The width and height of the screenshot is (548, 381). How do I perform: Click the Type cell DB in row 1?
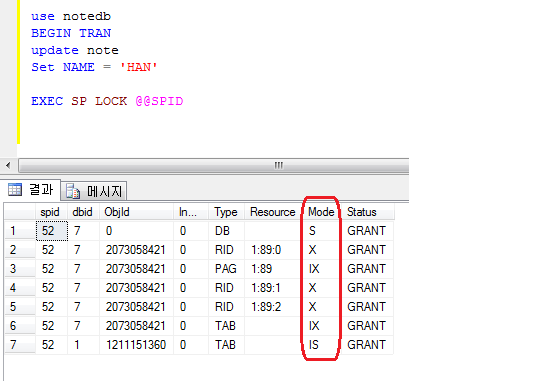click(x=226, y=231)
